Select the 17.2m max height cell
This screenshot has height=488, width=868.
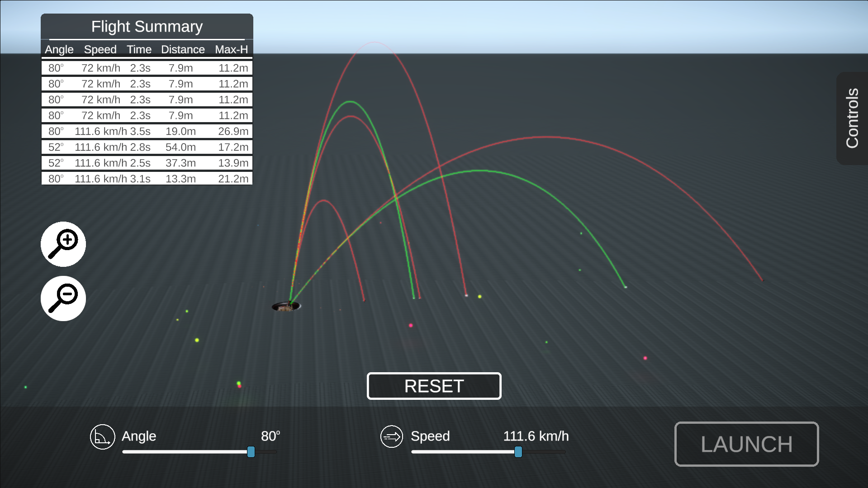(x=233, y=147)
